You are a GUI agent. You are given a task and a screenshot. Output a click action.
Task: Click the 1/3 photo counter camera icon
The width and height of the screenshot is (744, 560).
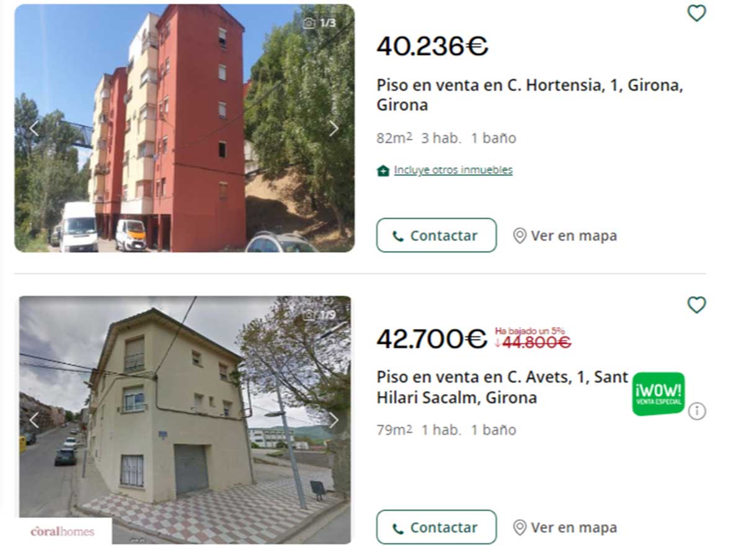pos(309,24)
